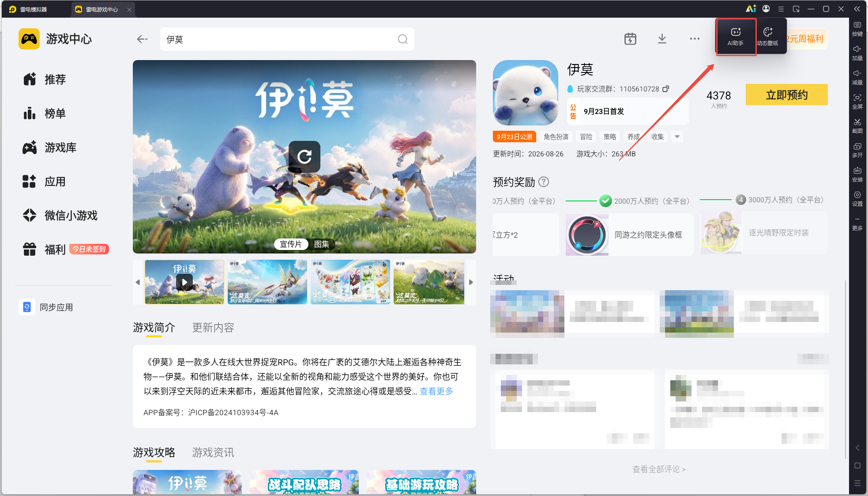868x496 pixels.
Task: Open the calendar reservation icon in toolbar
Action: 630,39
